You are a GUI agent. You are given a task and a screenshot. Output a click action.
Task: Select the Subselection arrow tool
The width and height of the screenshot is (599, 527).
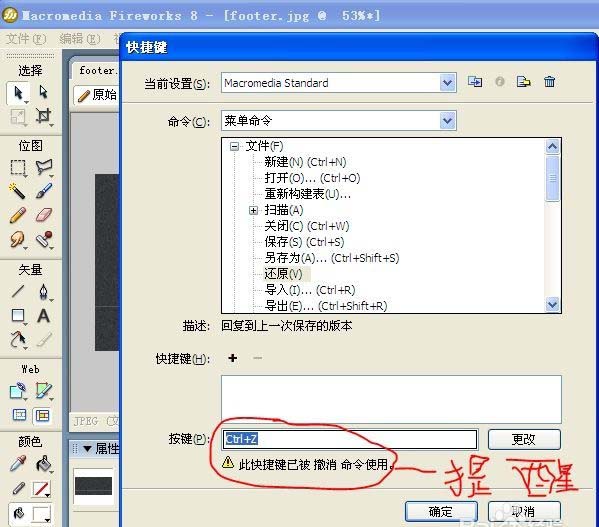43,92
